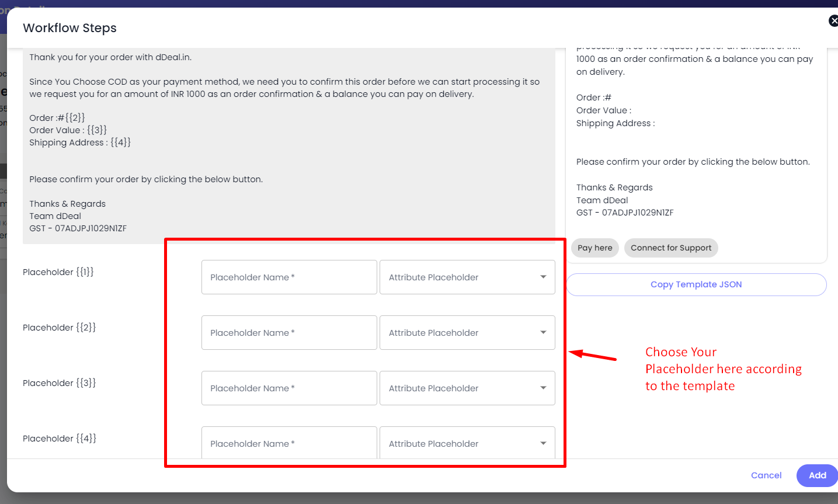Focus Placeholder Name field for Placeholder {{1}}
Viewport: 838px width, 504px height.
[289, 277]
